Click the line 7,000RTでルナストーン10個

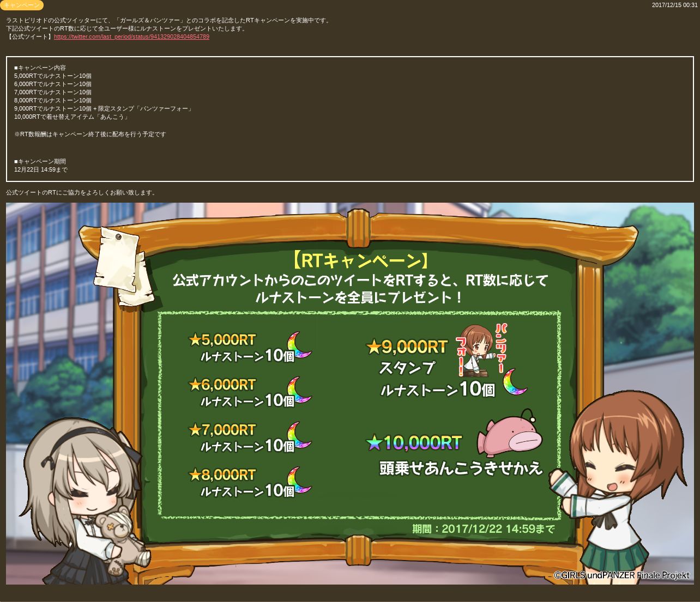coord(53,92)
